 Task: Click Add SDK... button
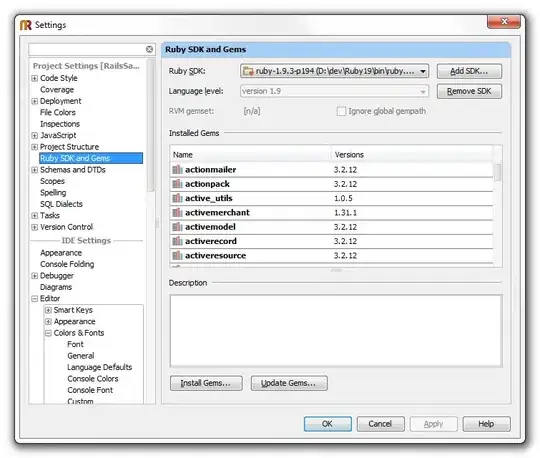point(469,71)
